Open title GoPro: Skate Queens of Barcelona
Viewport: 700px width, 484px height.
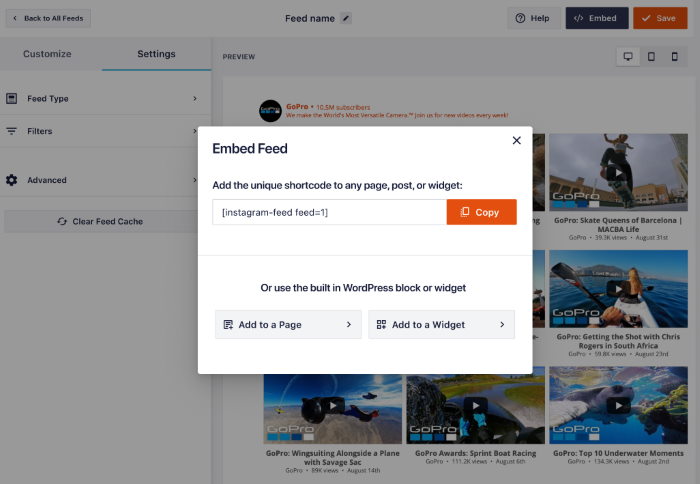click(x=618, y=225)
